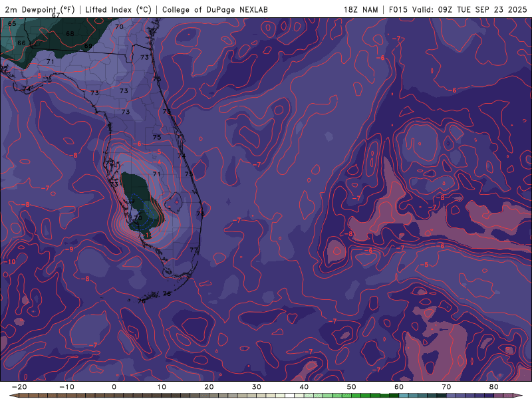532x399 pixels.
Task: Click the pink right arrow end of the colorbar
Action: click(518, 396)
